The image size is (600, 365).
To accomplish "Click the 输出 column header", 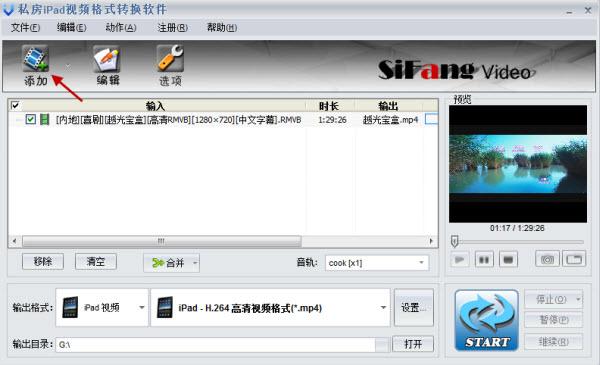I will click(x=388, y=106).
